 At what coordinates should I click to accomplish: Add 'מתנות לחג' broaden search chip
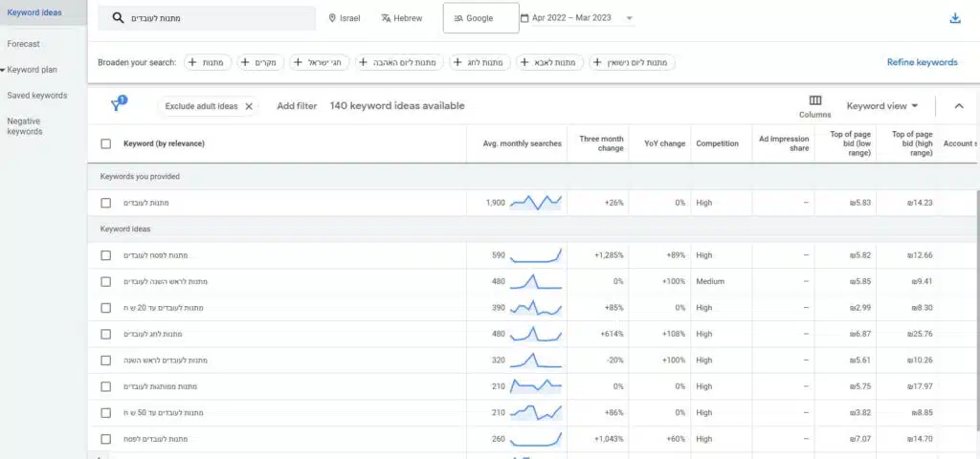[480, 62]
